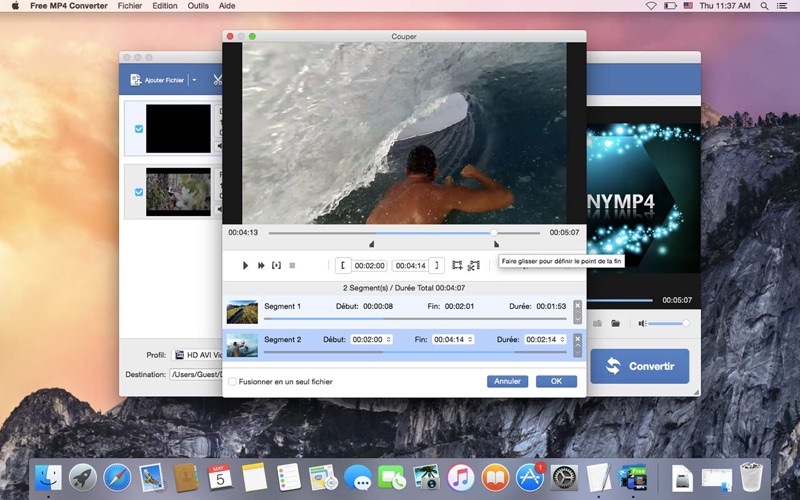Click Segment 2 Début time stepper
The height and width of the screenshot is (500, 800).
pyautogui.click(x=388, y=340)
